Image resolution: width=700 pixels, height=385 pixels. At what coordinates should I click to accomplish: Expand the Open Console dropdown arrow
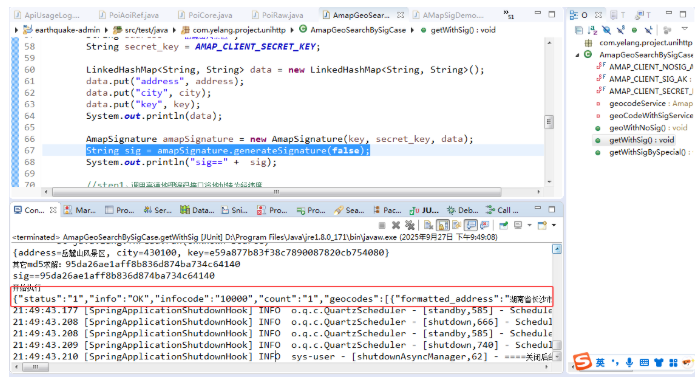coord(554,225)
